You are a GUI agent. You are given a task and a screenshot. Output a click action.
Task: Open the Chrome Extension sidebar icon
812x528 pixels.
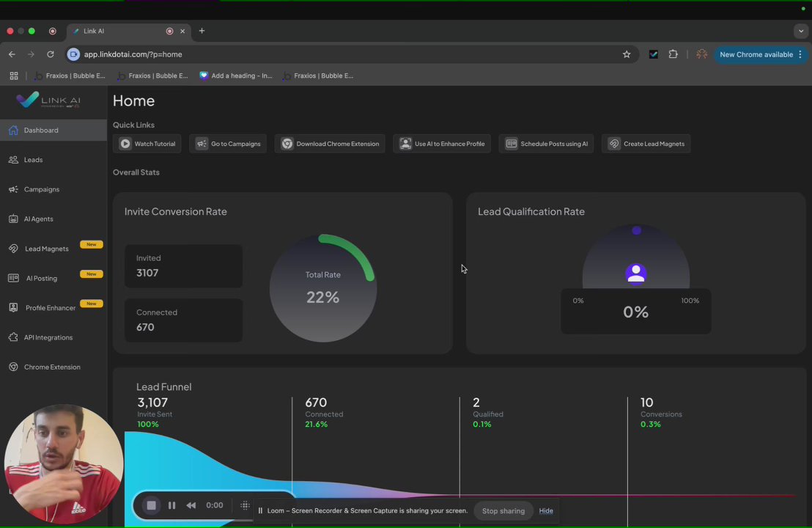pos(13,367)
